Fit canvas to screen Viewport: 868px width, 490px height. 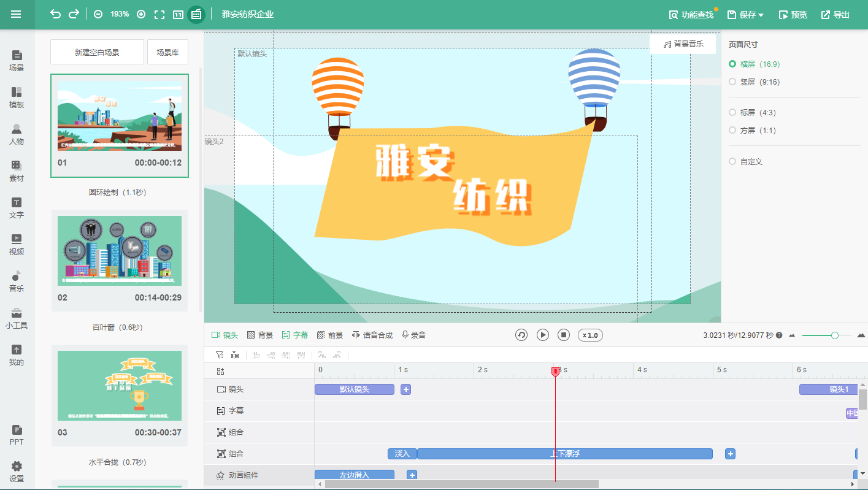(159, 14)
